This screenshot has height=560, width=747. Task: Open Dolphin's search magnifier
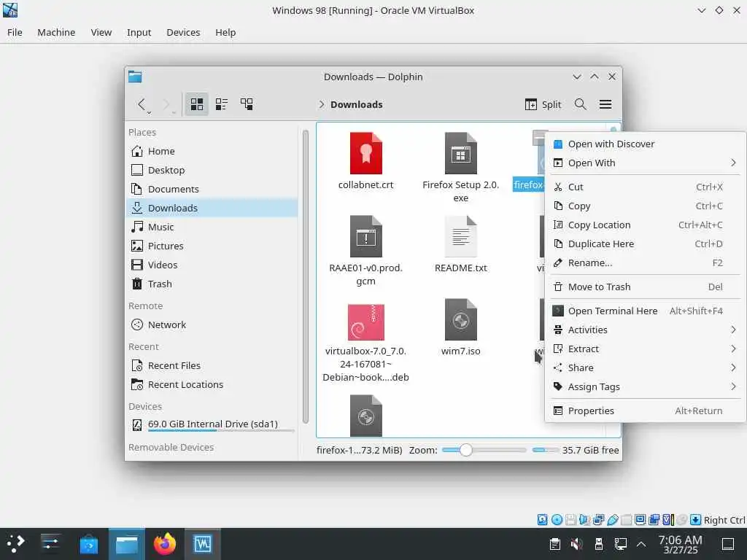pos(580,104)
